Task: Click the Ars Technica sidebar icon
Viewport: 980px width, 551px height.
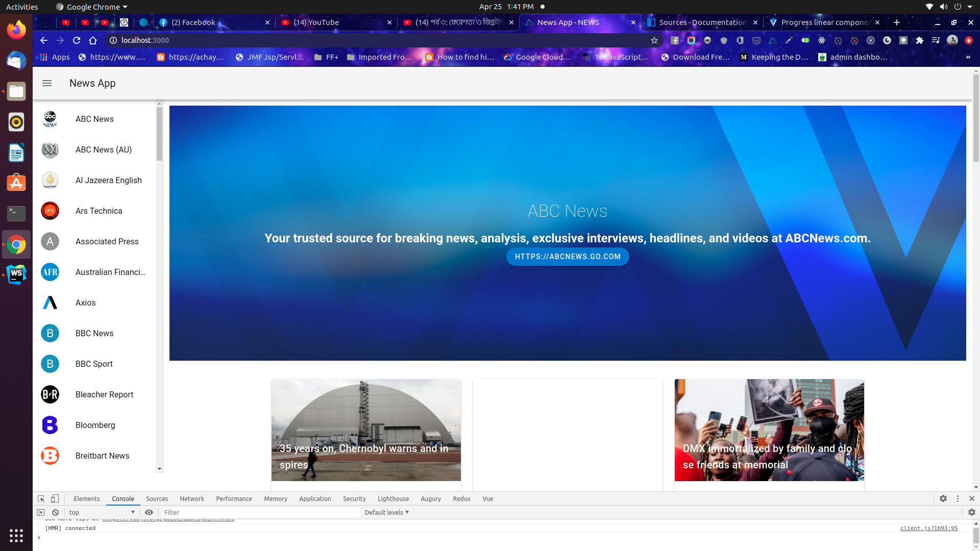Action: [50, 210]
